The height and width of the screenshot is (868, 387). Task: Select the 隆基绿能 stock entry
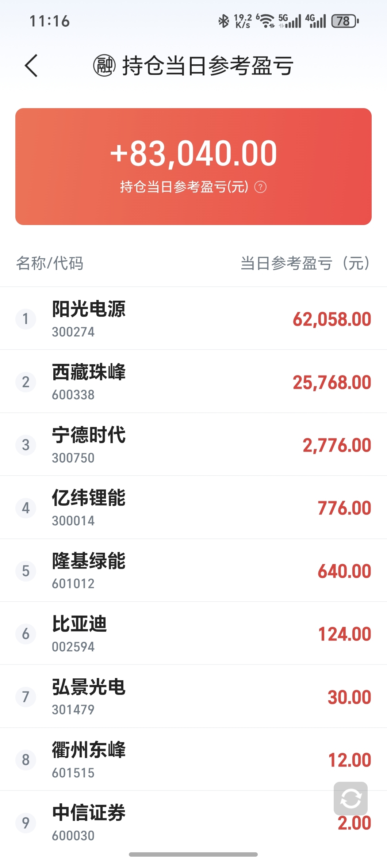pos(193,571)
